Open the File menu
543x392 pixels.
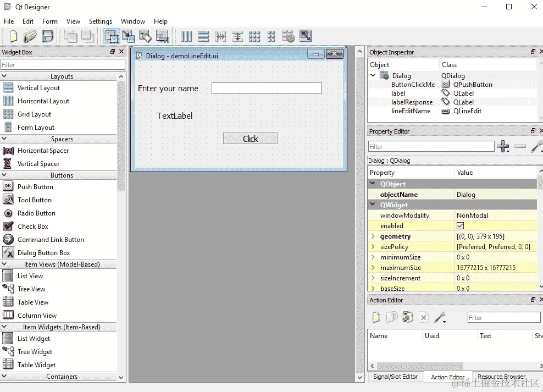tap(9, 21)
